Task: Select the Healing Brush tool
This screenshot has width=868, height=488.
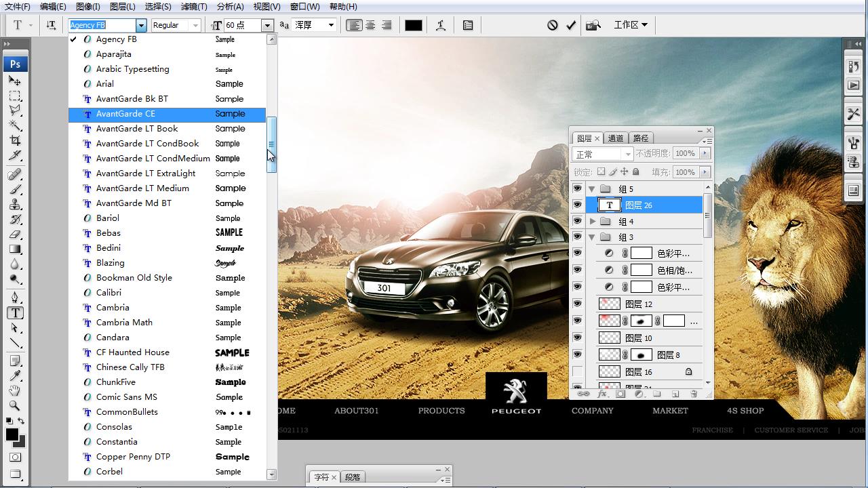Action: tap(15, 175)
